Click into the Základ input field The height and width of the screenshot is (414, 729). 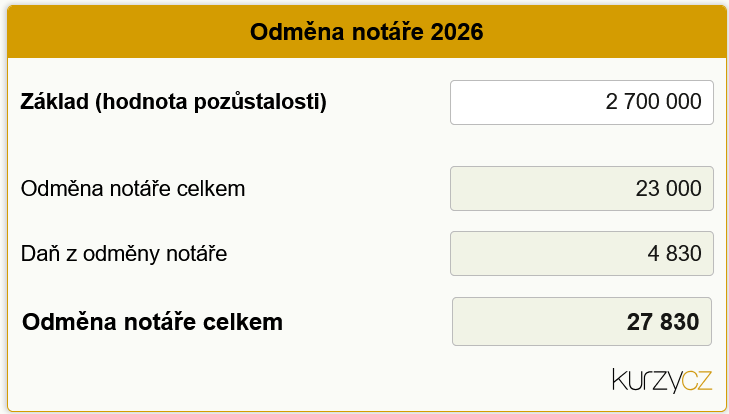coord(582,102)
